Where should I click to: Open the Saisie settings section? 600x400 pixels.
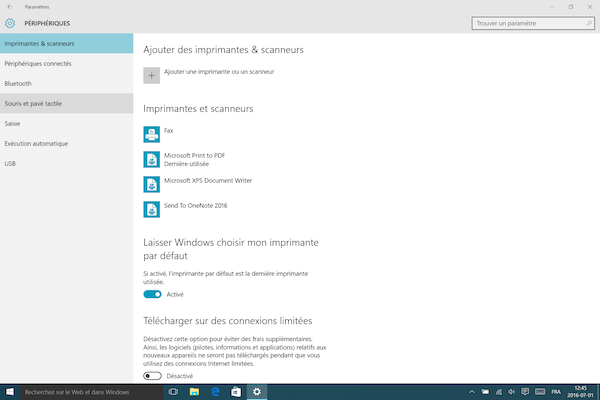pos(67,123)
